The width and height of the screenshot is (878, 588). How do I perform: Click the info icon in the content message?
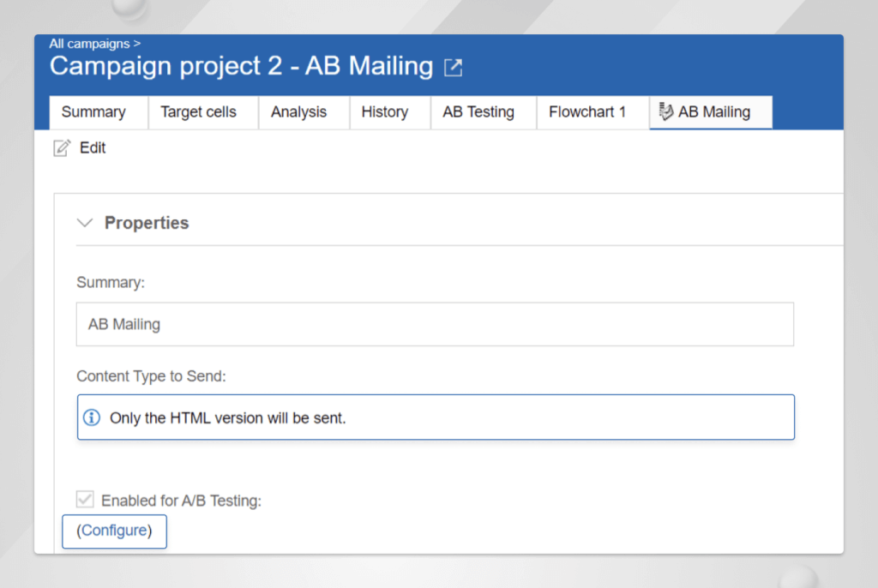[x=92, y=416]
